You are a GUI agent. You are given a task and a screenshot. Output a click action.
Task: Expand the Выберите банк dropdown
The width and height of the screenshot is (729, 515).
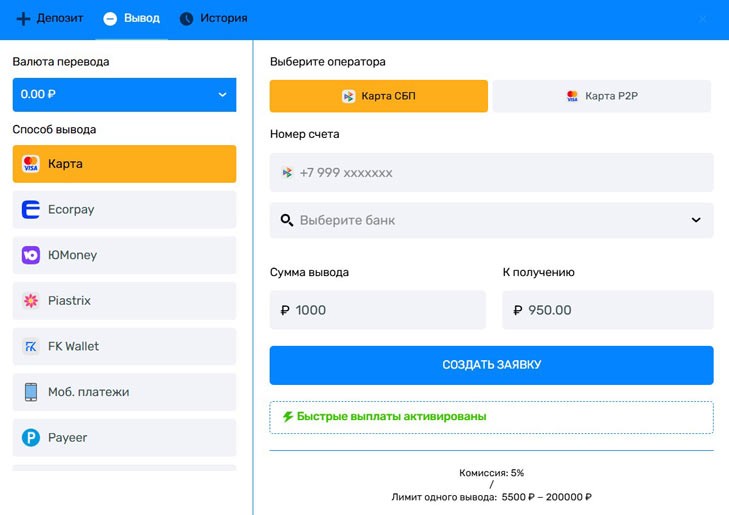[491, 220]
